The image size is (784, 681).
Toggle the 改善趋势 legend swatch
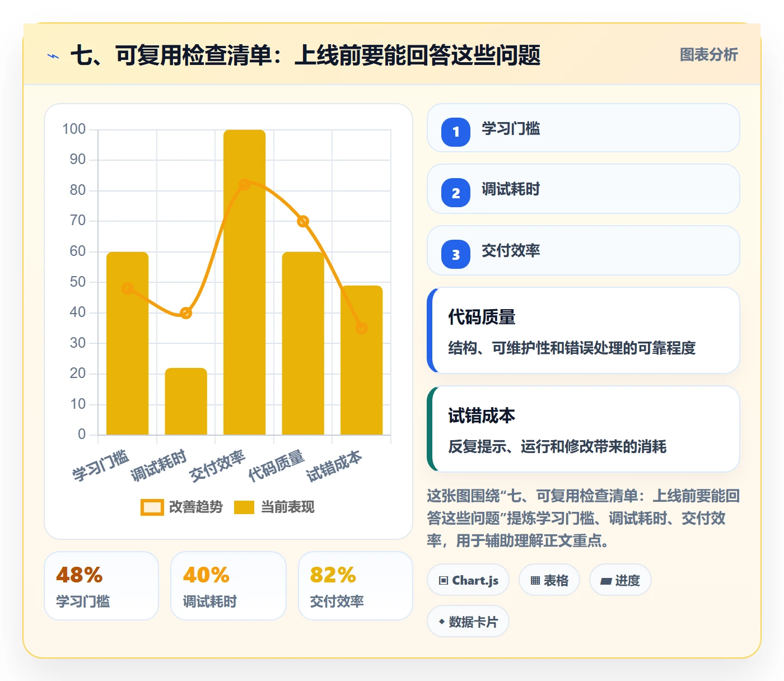152,507
